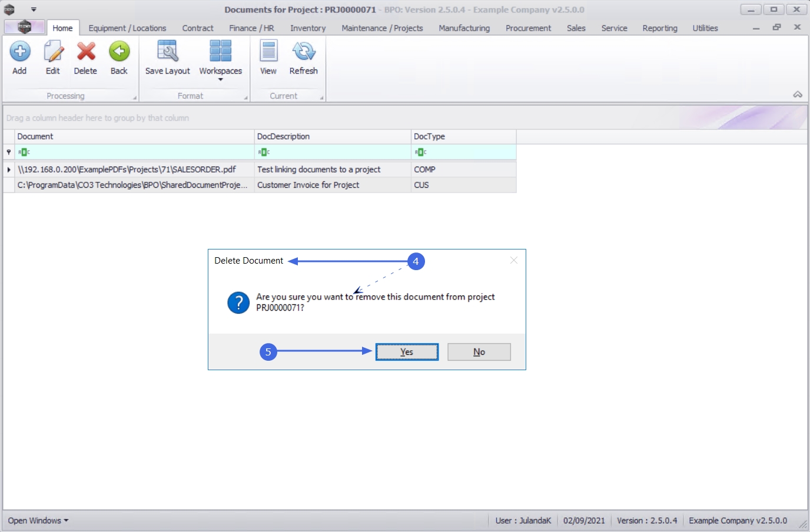Expand the Format group launcher
Image resolution: width=810 pixels, height=532 pixels.
pos(245,98)
